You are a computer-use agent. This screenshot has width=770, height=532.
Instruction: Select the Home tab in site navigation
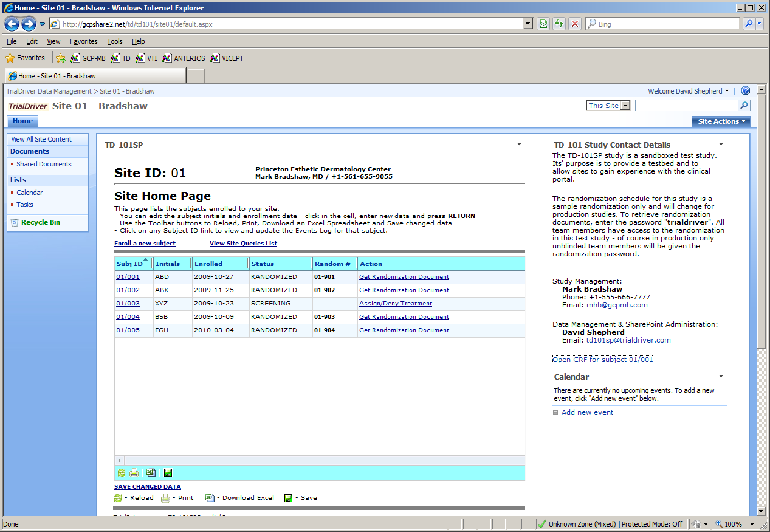tap(23, 121)
